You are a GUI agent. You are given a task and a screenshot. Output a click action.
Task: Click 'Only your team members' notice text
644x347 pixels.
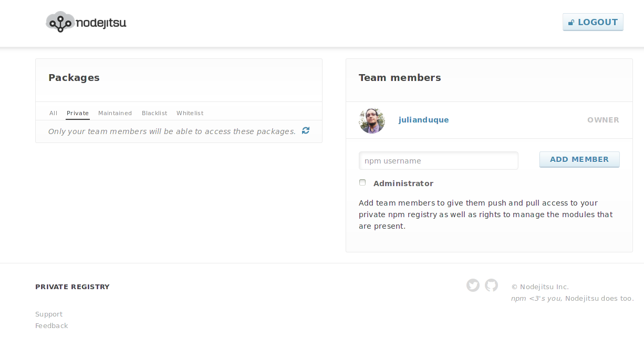172,131
